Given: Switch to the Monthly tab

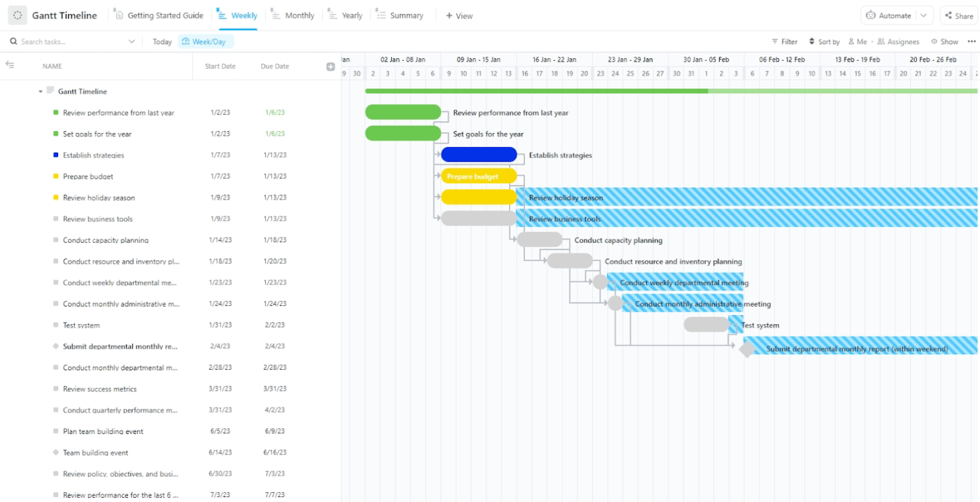Looking at the screenshot, I should [298, 15].
